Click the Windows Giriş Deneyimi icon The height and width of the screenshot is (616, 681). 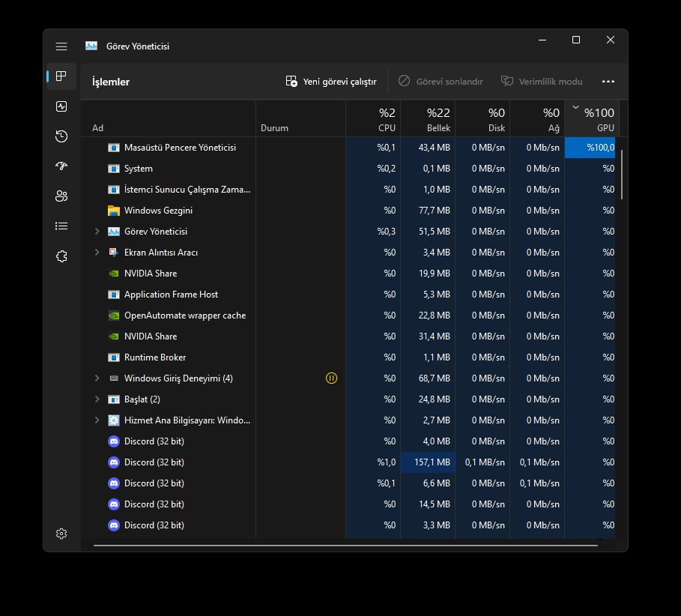pos(114,378)
